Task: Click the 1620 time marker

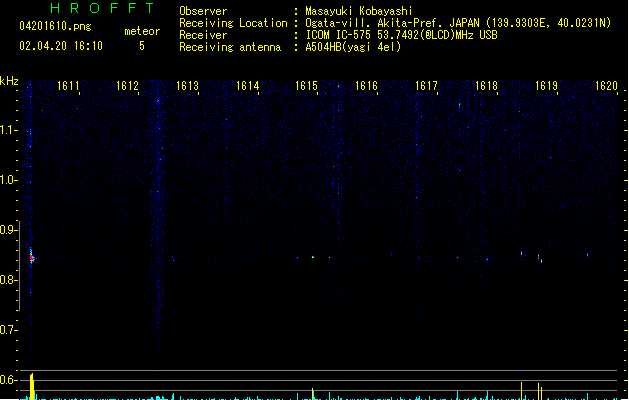Action: point(606,86)
